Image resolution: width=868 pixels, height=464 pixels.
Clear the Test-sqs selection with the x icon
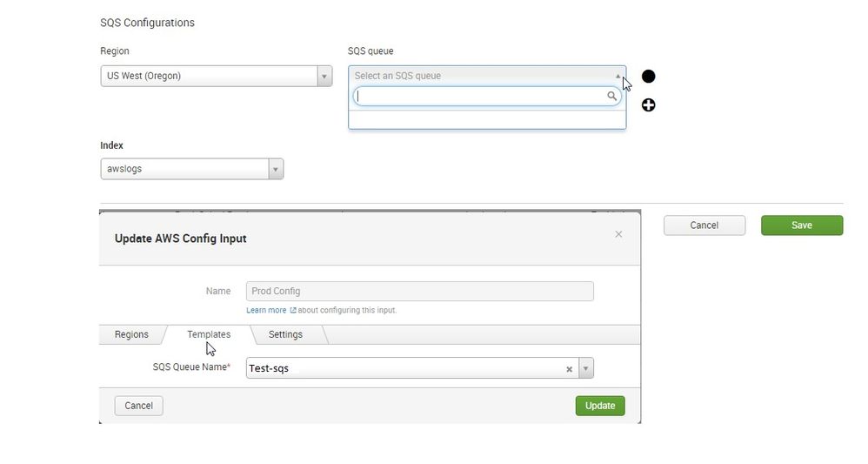pos(570,369)
